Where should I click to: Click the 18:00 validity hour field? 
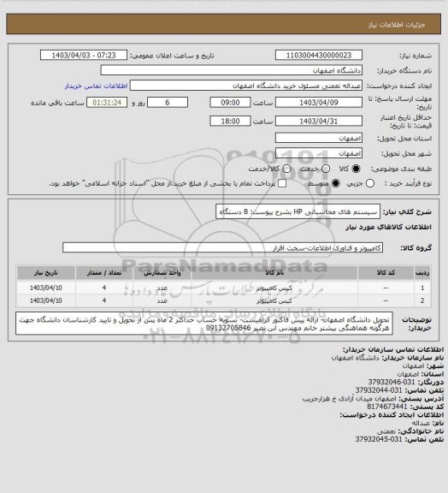tap(230, 121)
